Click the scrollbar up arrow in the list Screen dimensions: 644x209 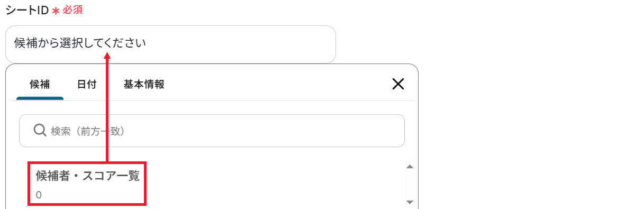click(409, 167)
